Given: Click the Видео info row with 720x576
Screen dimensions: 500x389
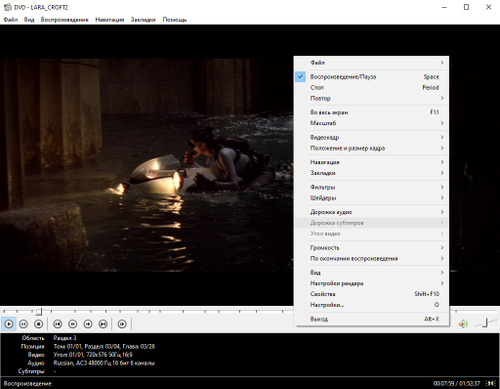Looking at the screenshot, I should click(x=93, y=355).
